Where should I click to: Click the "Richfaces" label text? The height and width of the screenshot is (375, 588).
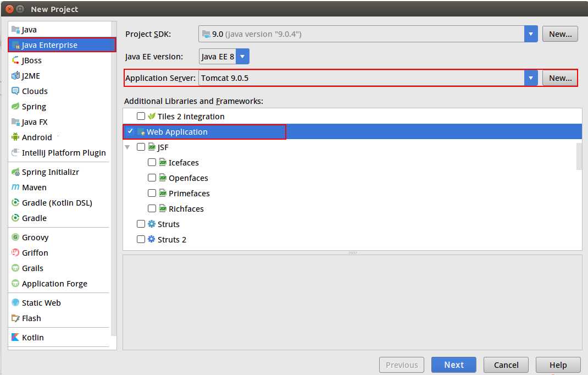click(x=186, y=209)
